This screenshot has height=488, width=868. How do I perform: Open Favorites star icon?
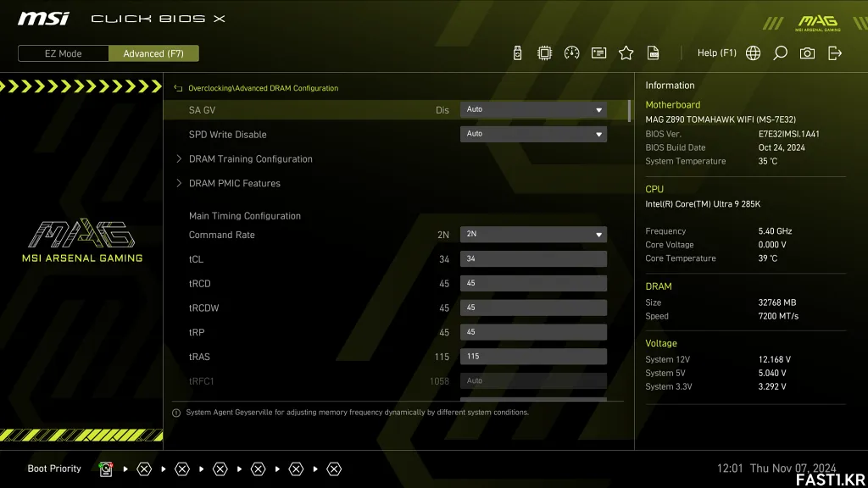point(626,53)
